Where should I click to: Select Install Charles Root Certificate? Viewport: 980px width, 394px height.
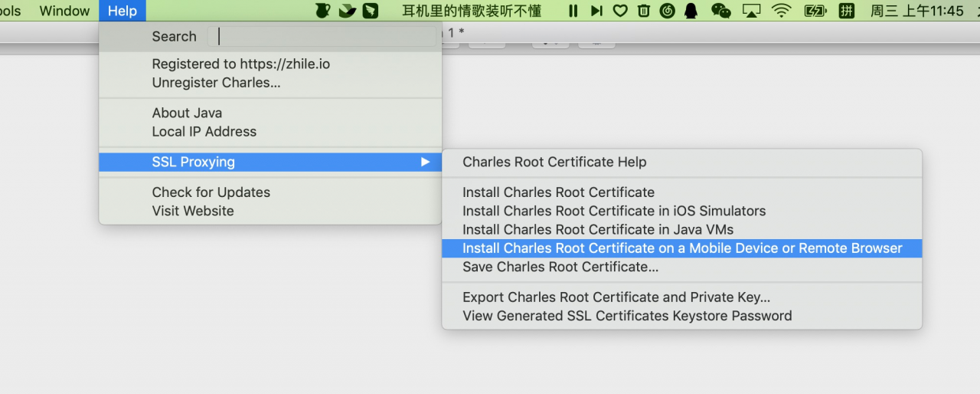682,192
